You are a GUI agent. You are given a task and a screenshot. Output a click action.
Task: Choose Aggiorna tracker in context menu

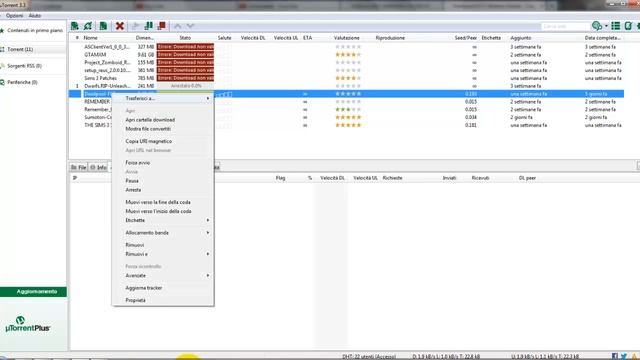point(163,288)
